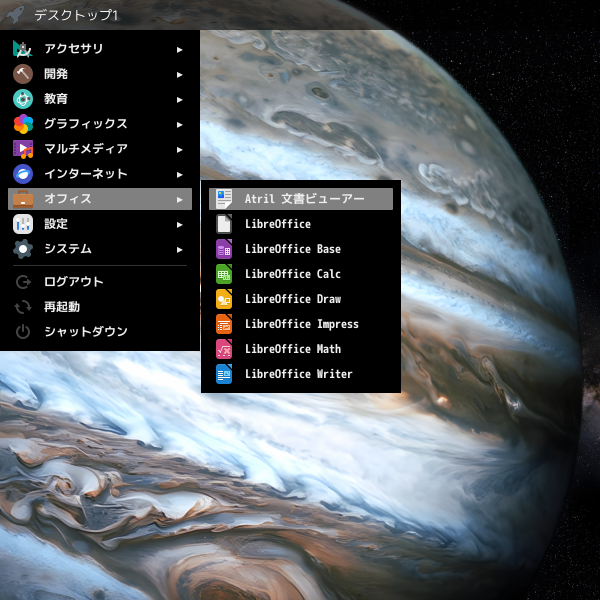Launch LibreOffice Draw from submenu
Screen dimensions: 600x600
coord(301,299)
